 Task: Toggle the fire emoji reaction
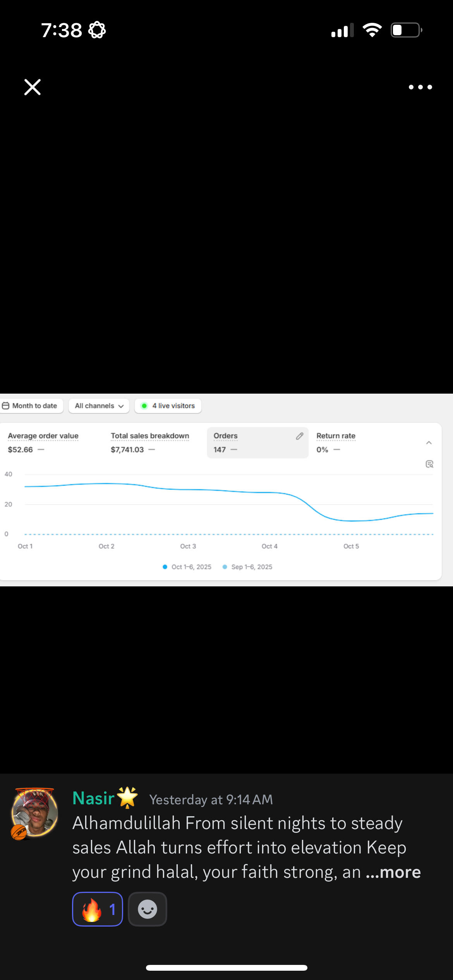(x=98, y=909)
